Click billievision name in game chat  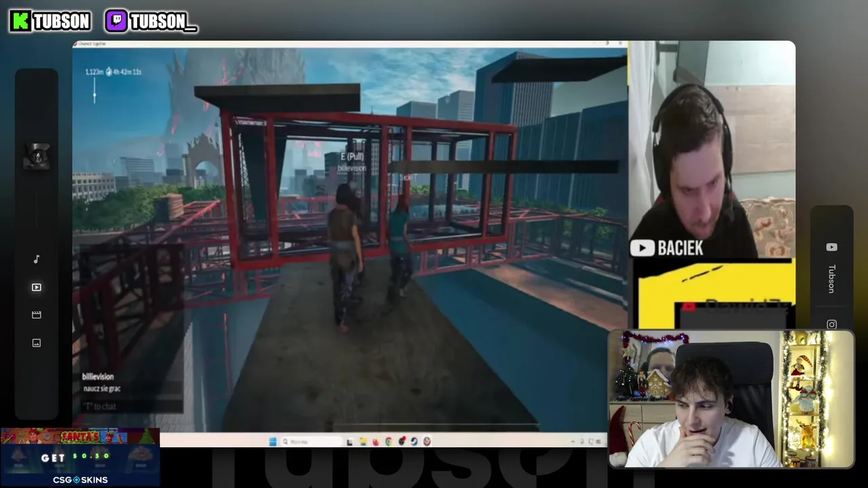click(98, 376)
